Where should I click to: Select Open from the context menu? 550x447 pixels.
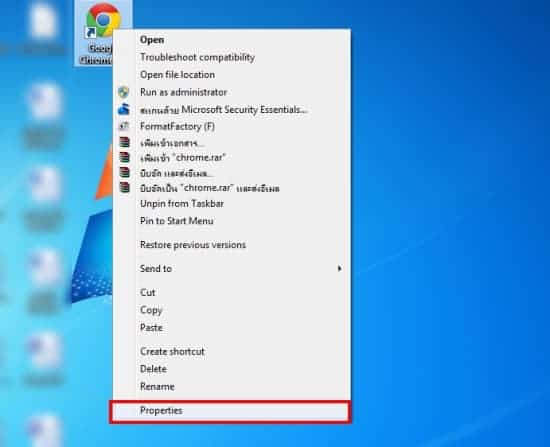152,40
